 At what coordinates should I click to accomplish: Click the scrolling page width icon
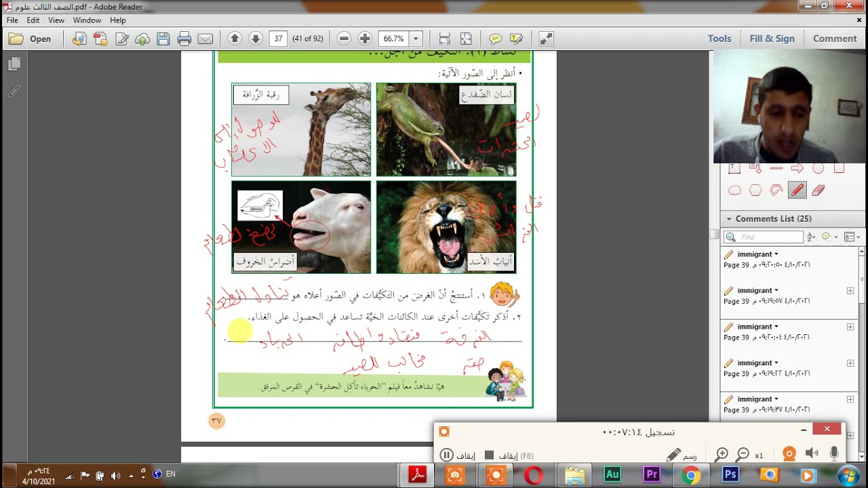click(x=445, y=39)
